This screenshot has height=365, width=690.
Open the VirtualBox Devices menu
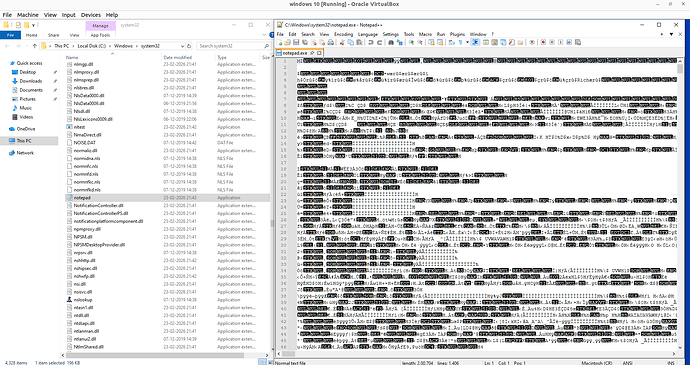click(91, 15)
